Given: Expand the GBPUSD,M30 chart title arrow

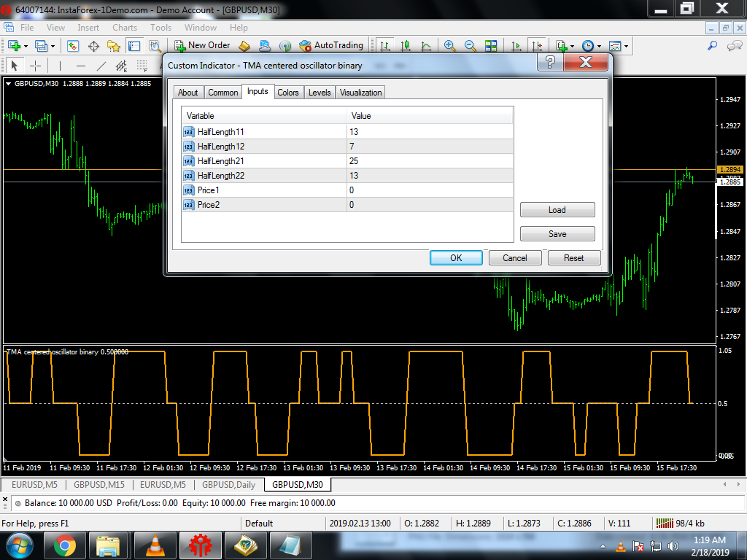Looking at the screenshot, I should tap(8, 83).
